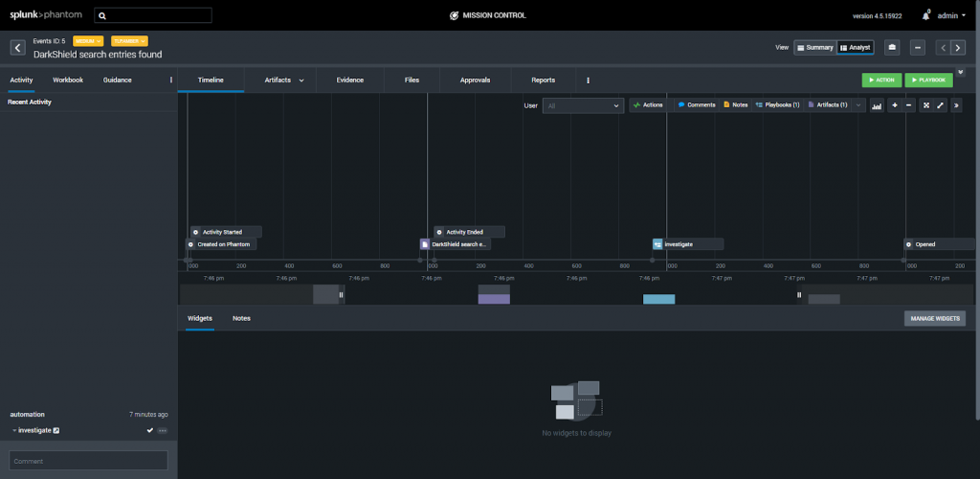Image resolution: width=980 pixels, height=479 pixels.
Task: Click the left timeline range handle
Action: (342, 294)
